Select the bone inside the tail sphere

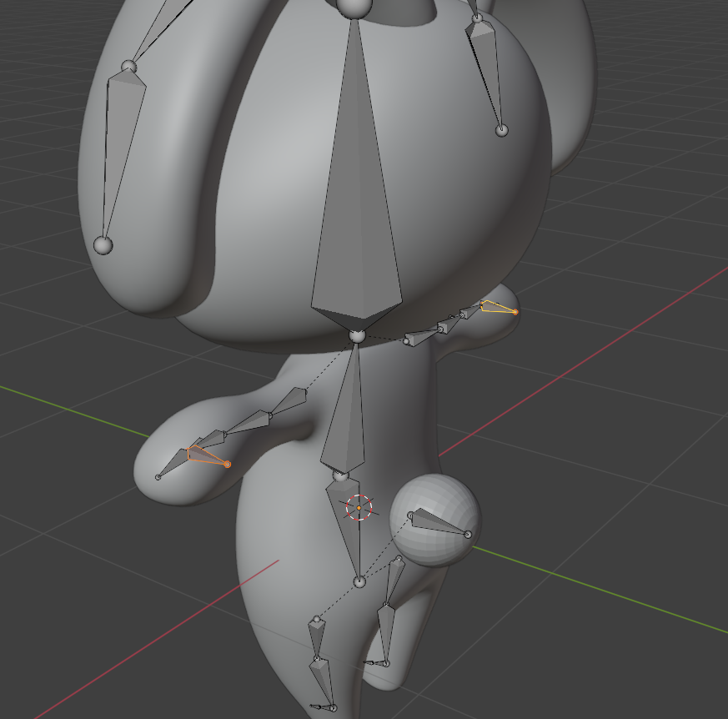(439, 522)
